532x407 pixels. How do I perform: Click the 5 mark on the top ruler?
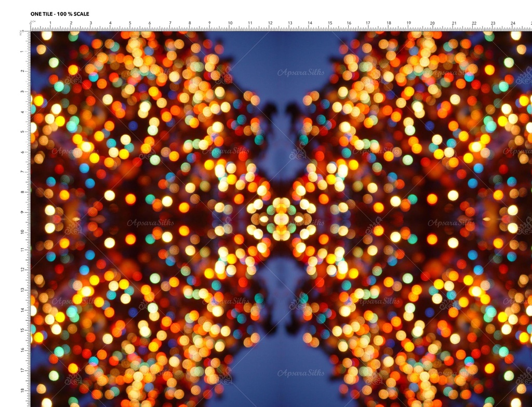click(x=130, y=24)
